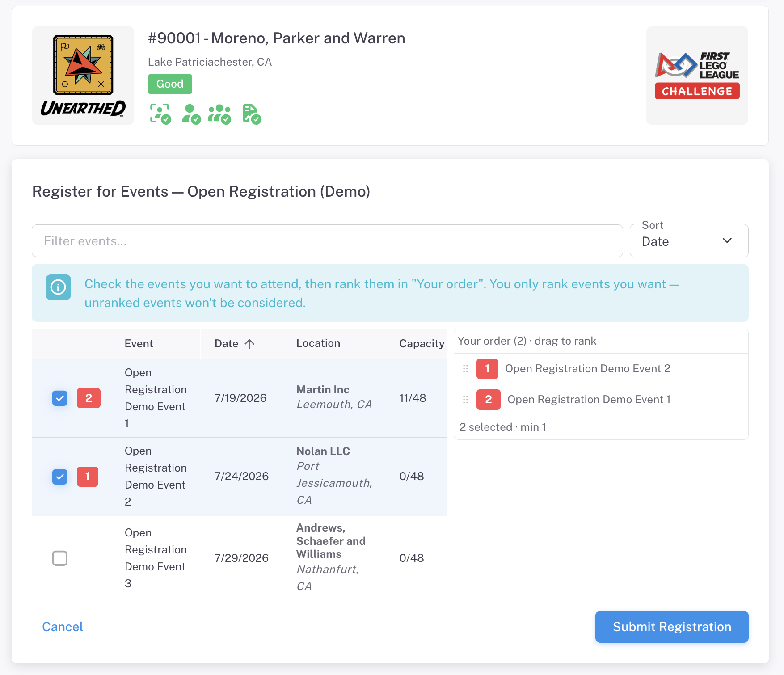Viewport: 784px width, 675px height.
Task: Click the Martin Inc location
Action: click(323, 389)
